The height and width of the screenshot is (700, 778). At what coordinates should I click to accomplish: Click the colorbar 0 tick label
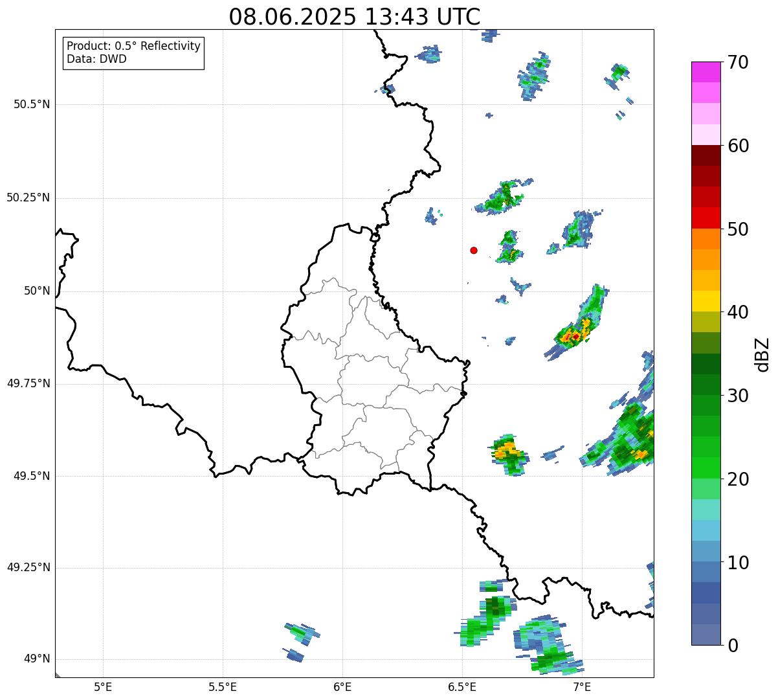coord(733,646)
